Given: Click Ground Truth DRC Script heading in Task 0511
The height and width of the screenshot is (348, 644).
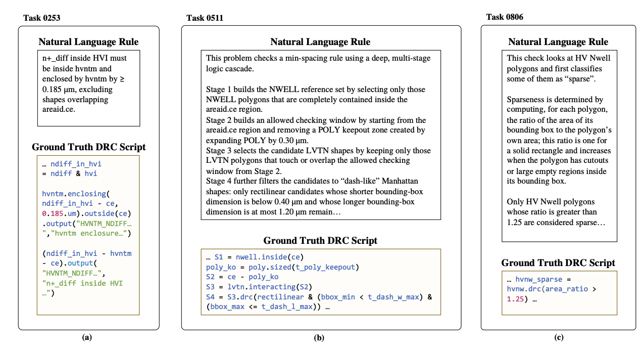Looking at the screenshot, I should (320, 240).
